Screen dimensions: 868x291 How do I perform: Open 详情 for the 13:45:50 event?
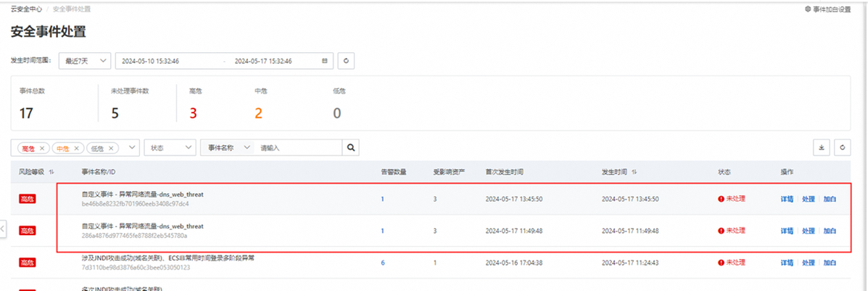click(787, 199)
